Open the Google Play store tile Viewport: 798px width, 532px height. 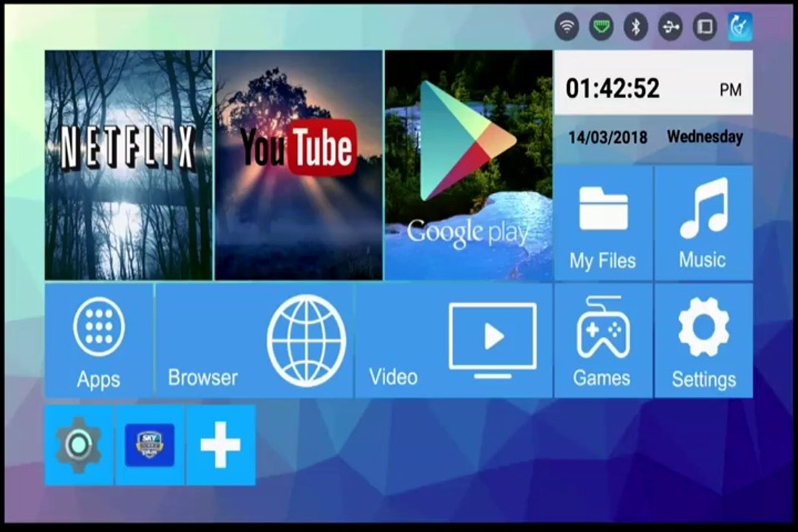coord(468,165)
